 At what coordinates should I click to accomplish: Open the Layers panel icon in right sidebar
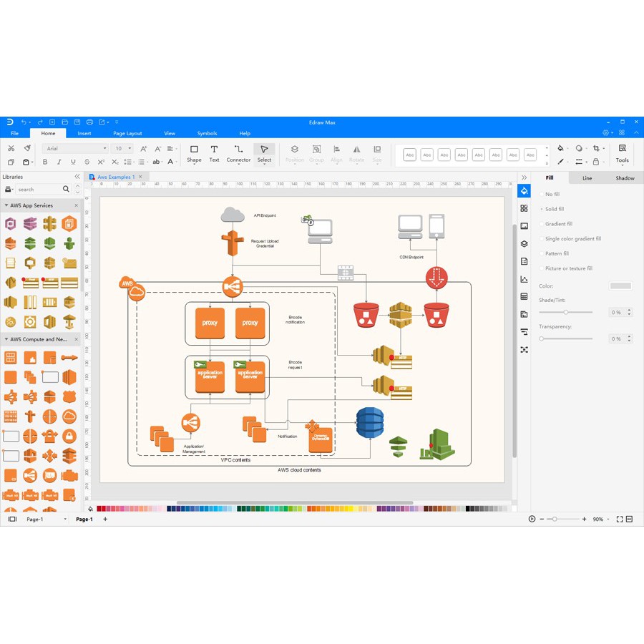coord(524,243)
